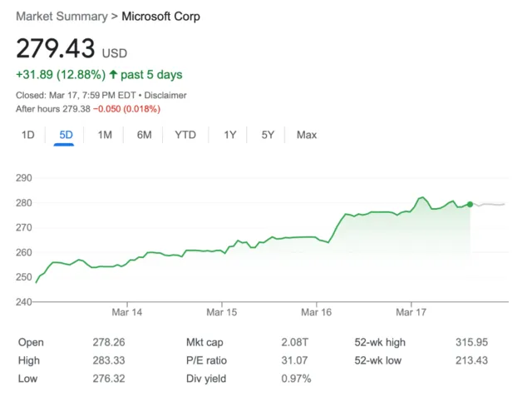532x397 pixels.
Task: Click the green up arrow icon
Action: pyautogui.click(x=112, y=75)
